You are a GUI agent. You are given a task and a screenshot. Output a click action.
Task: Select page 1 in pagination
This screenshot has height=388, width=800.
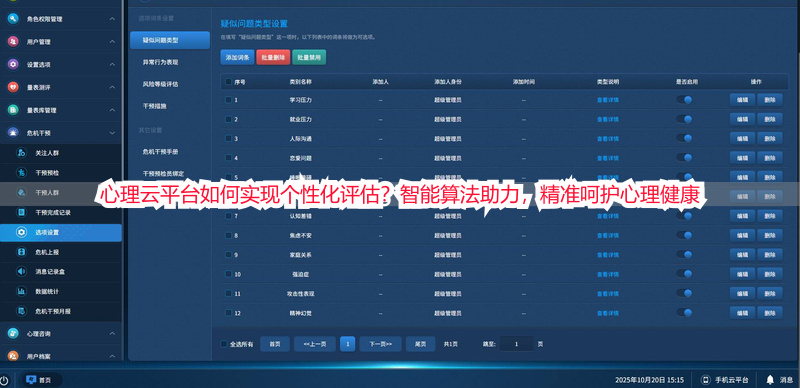click(348, 344)
